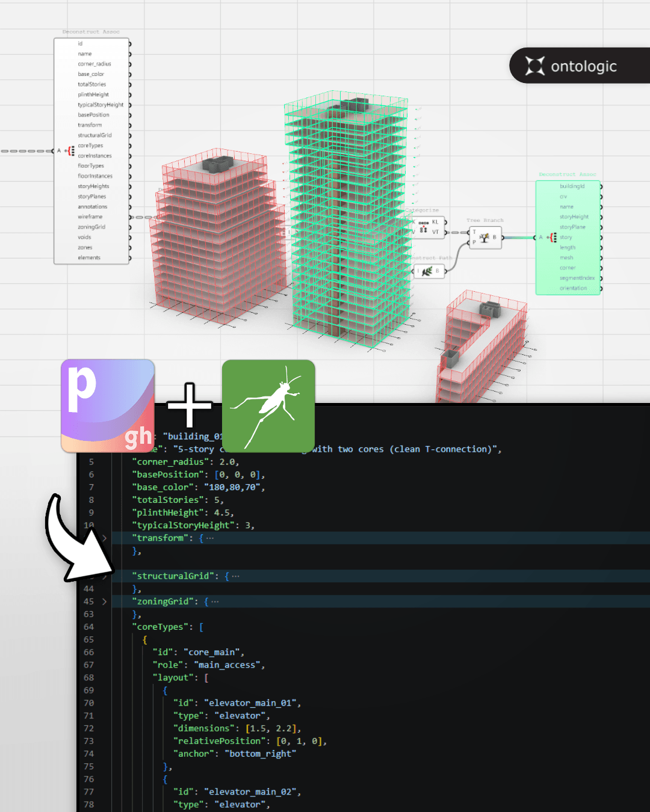Click the ellipsis after "structuralGrid": {
This screenshot has width=650, height=812.
coord(235,576)
